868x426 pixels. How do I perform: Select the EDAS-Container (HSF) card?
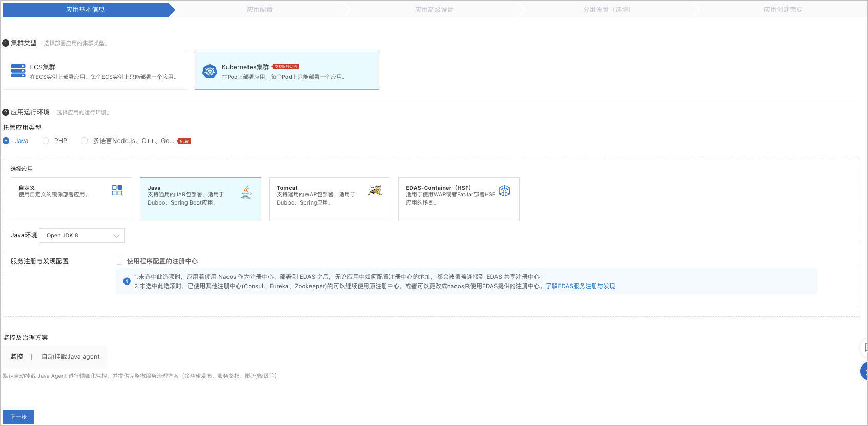459,199
